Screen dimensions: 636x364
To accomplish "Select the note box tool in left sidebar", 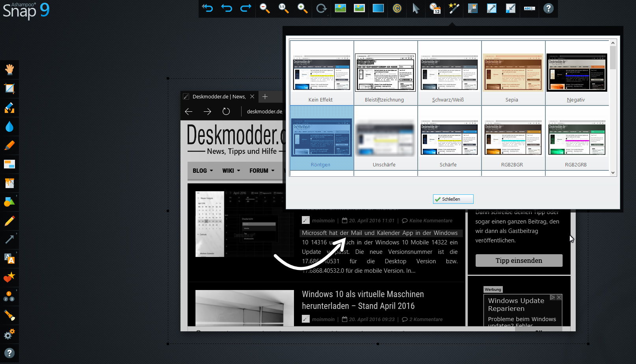I will coord(9,164).
